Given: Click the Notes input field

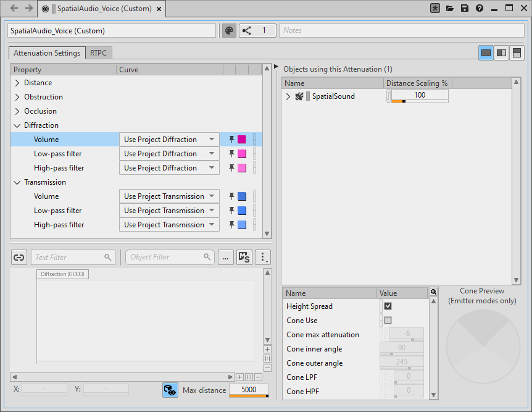Looking at the screenshot, I should 401,31.
